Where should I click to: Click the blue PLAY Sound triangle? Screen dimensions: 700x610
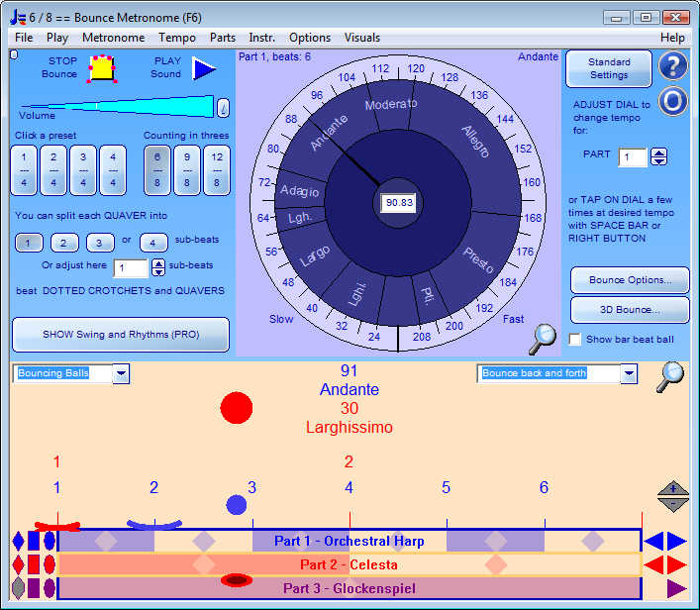(x=204, y=68)
